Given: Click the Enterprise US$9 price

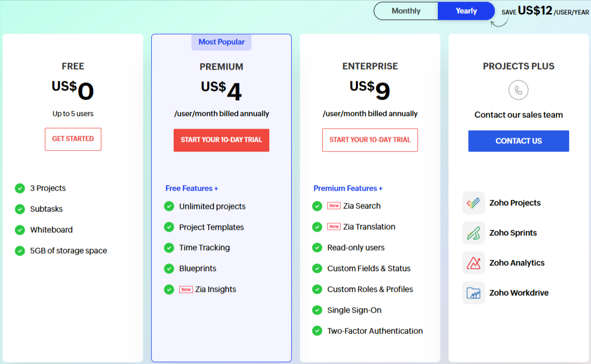Looking at the screenshot, I should click(370, 90).
